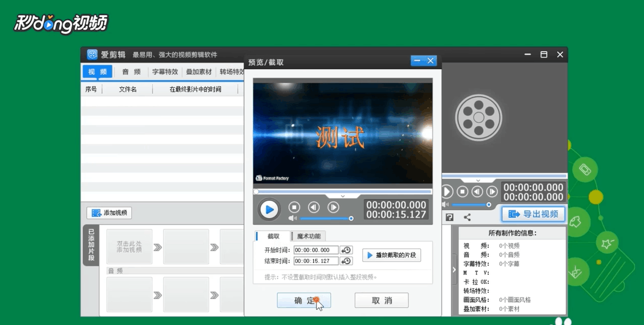
Task: Collapse the chevron under the dialog seek bar
Action: [x=343, y=197]
